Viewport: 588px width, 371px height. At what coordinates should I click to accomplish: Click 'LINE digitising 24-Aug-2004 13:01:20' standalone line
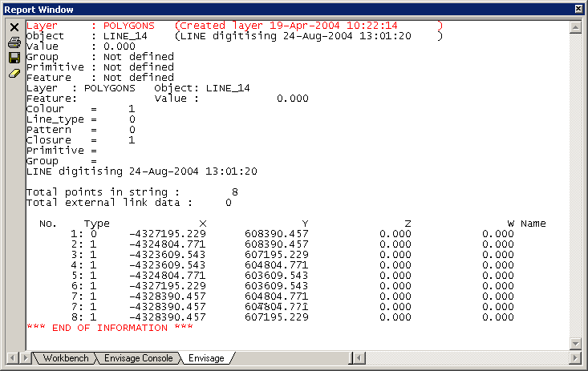(142, 171)
